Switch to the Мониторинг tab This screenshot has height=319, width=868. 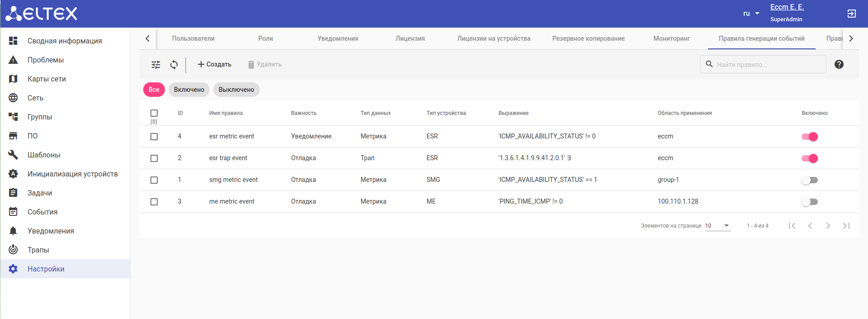[x=671, y=38]
